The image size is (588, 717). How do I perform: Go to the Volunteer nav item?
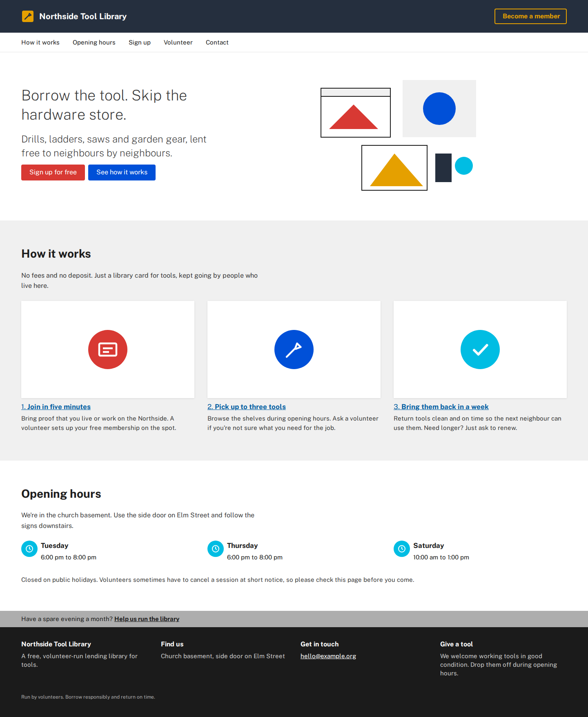(178, 42)
